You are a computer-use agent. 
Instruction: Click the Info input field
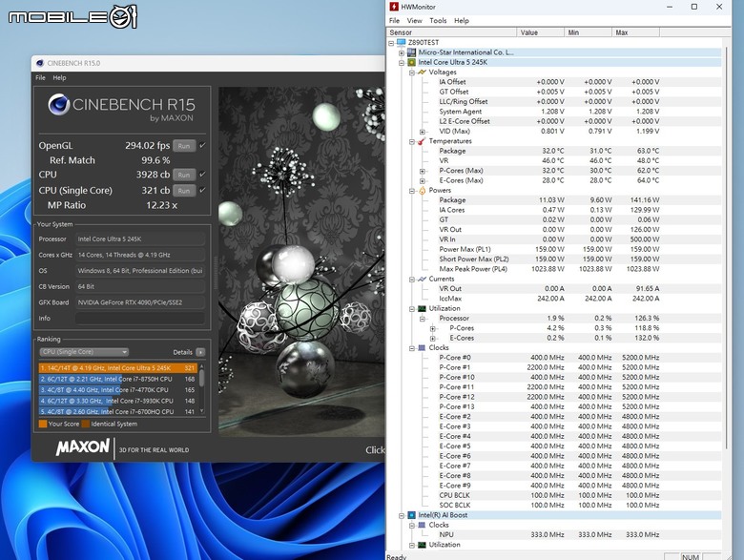click(x=140, y=318)
